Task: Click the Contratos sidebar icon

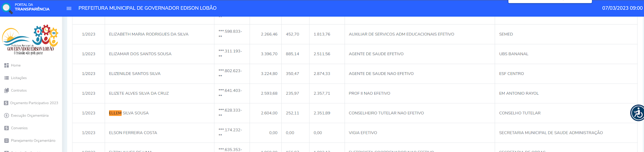Action: 6,90
